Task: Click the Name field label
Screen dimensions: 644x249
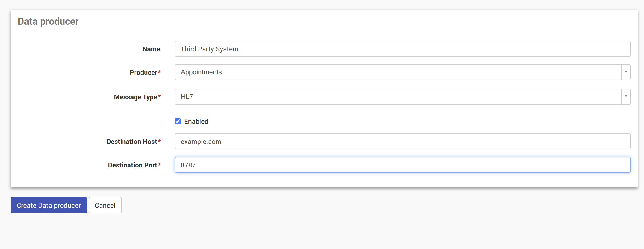Action: (151, 49)
